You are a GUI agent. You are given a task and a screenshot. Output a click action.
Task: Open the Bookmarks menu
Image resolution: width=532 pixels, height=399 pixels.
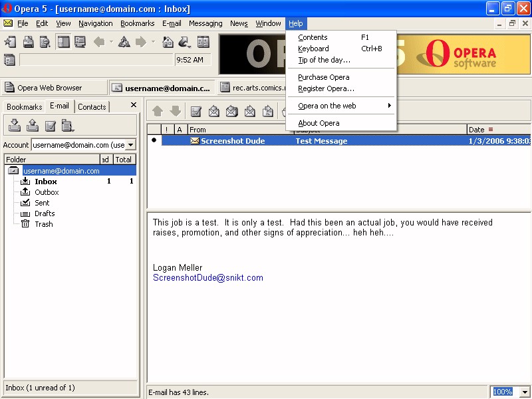[138, 23]
